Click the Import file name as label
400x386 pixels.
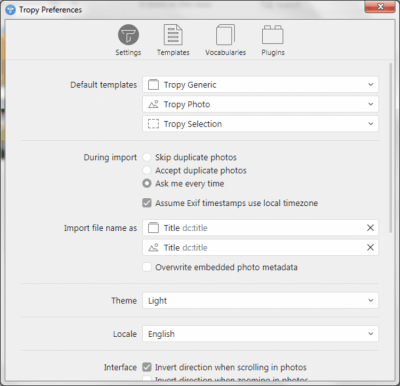100,228
